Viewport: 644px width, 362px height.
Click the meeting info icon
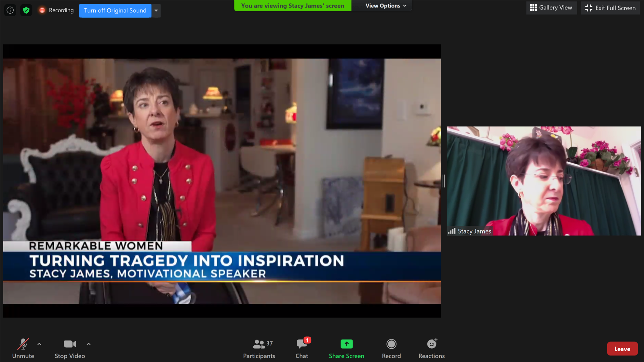point(10,10)
